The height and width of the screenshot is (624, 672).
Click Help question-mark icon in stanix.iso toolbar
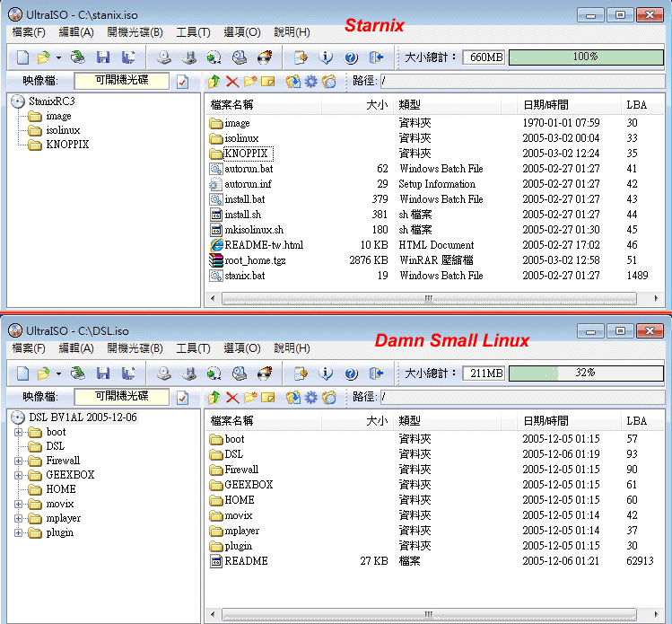coord(351,57)
